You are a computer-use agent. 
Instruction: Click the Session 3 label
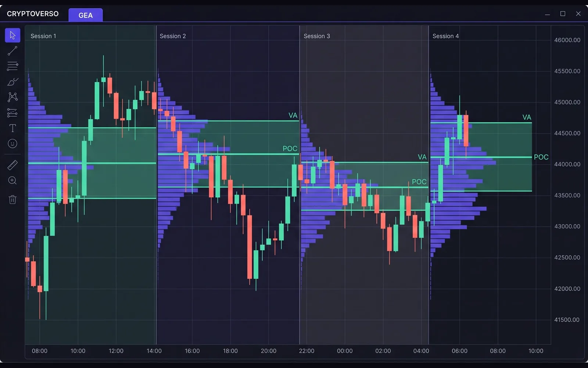click(317, 36)
